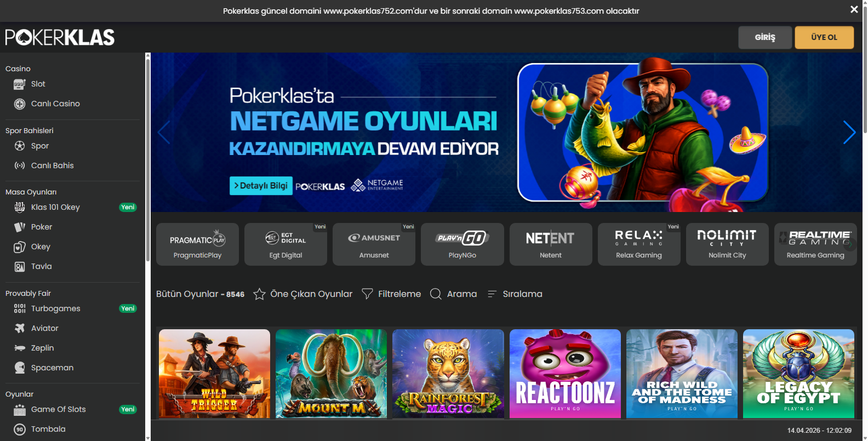Image resolution: width=868 pixels, height=441 pixels.
Task: Click the Provably Fair heading
Action: point(28,293)
